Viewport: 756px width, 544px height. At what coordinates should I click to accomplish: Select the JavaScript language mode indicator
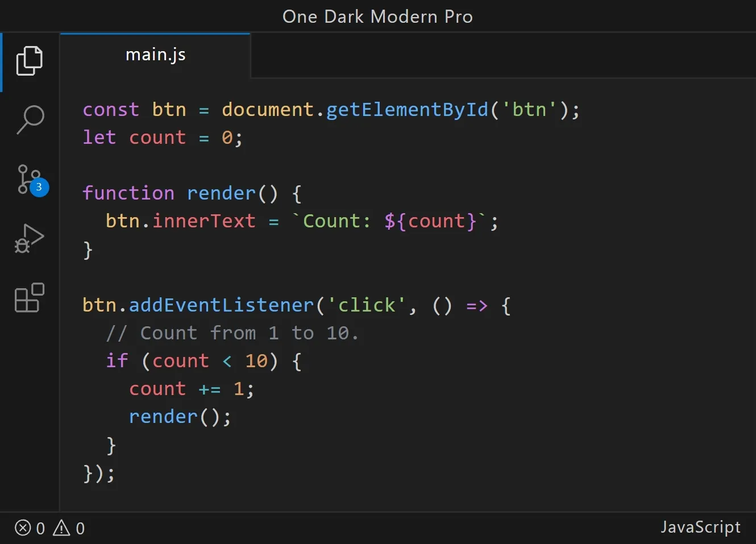coord(700,528)
